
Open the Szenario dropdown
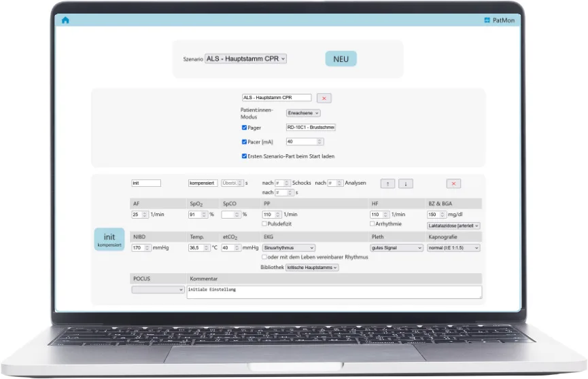(245, 59)
